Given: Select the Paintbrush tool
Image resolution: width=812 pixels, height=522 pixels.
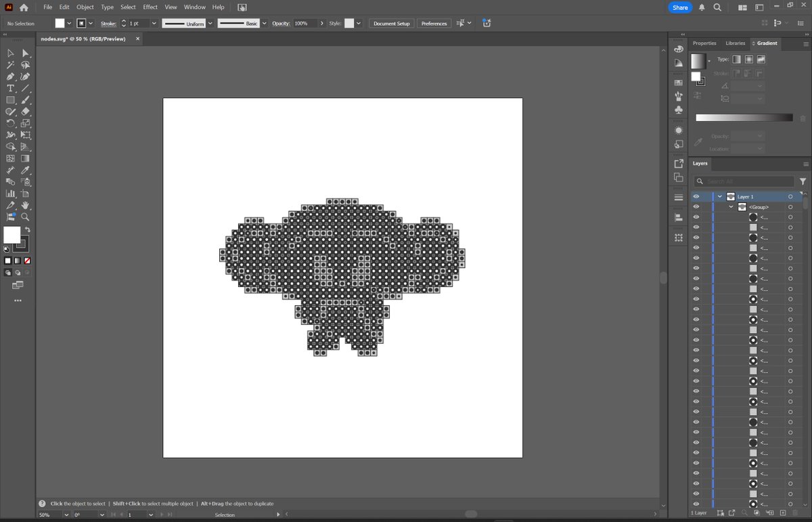Looking at the screenshot, I should [x=25, y=100].
